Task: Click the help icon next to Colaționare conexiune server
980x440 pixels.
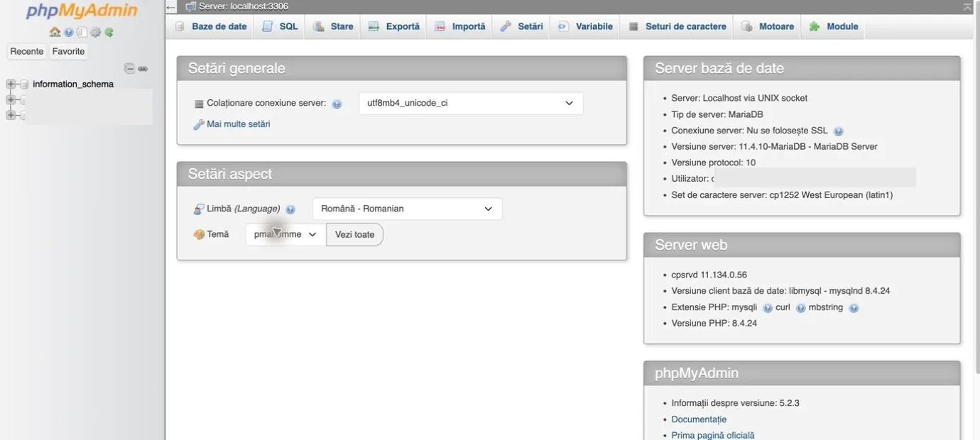Action: click(x=337, y=104)
